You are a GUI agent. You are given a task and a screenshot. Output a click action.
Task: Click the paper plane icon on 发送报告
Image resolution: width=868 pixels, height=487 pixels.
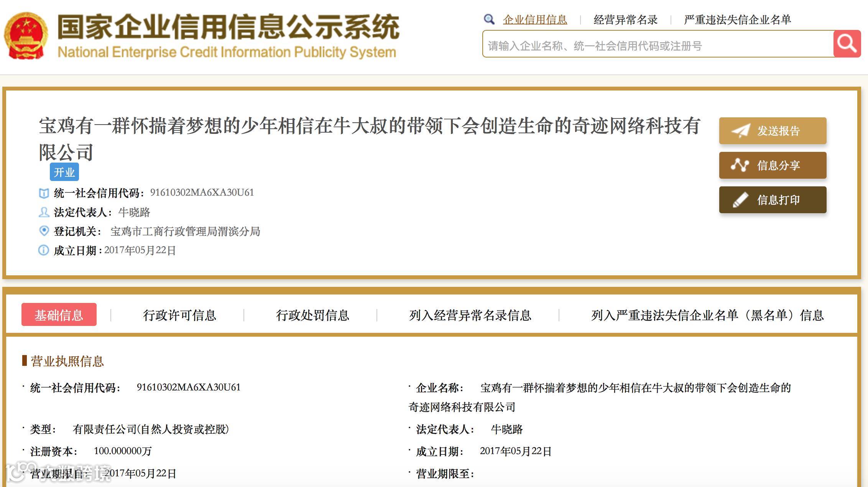(740, 131)
